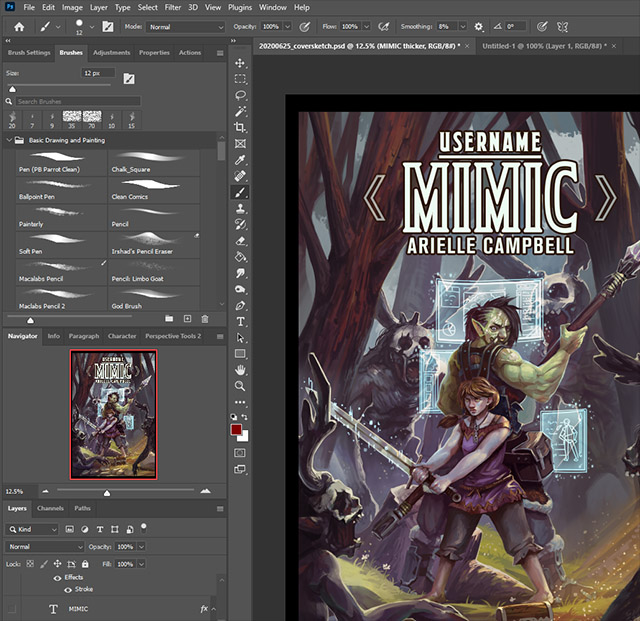Open the Plugins menu
This screenshot has height=621, width=640.
click(240, 7)
